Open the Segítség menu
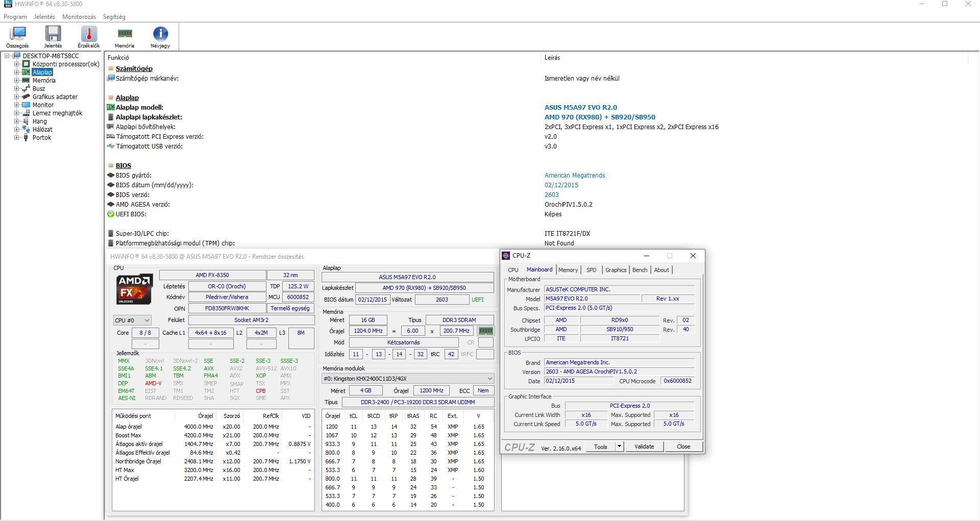 114,17
